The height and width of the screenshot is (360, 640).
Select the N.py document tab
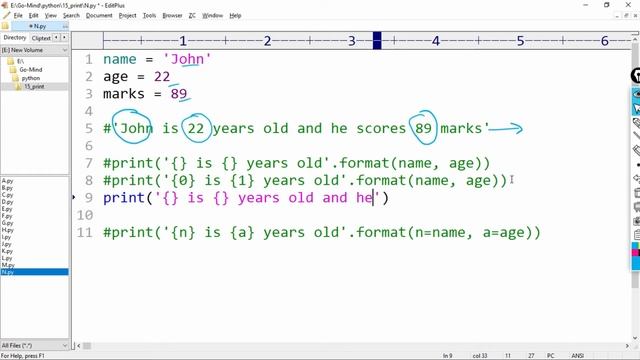[40, 26]
